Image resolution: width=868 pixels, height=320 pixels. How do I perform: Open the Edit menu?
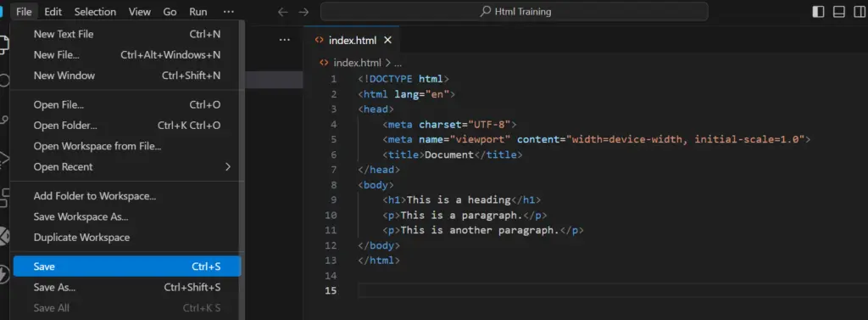click(53, 12)
